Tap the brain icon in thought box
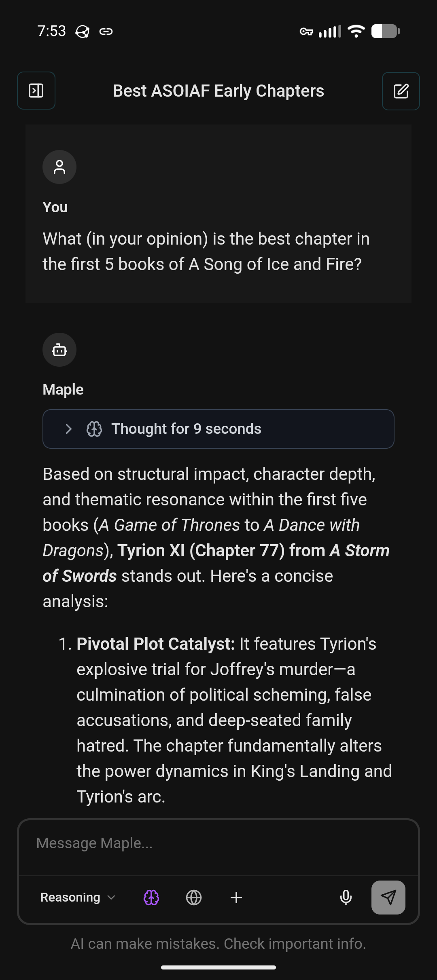 point(94,429)
